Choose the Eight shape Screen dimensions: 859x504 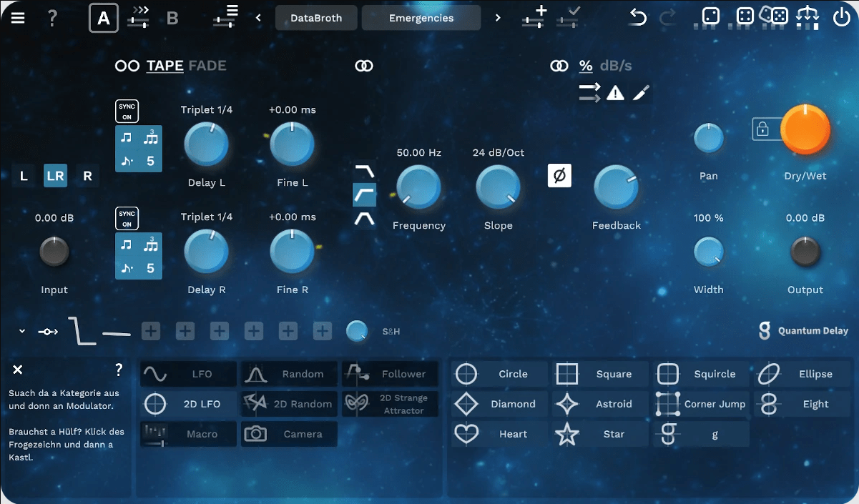pyautogui.click(x=802, y=404)
